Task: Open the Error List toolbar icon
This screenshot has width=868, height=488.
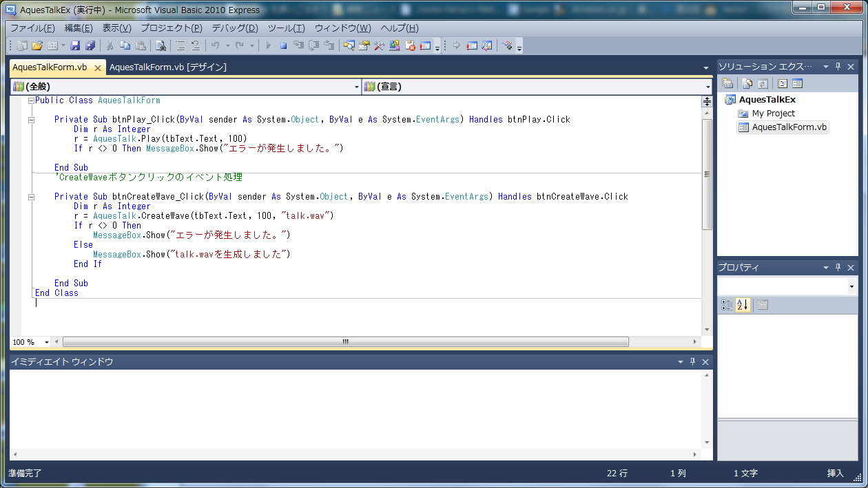Action: 410,45
